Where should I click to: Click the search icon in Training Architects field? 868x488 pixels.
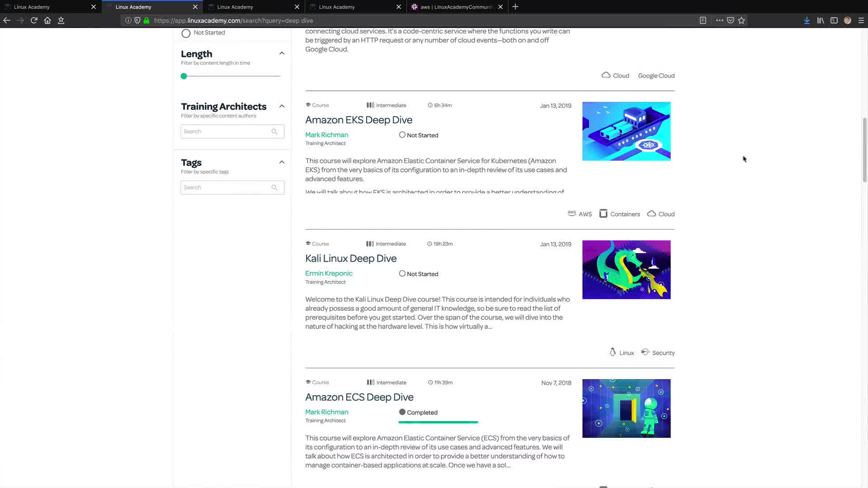274,131
